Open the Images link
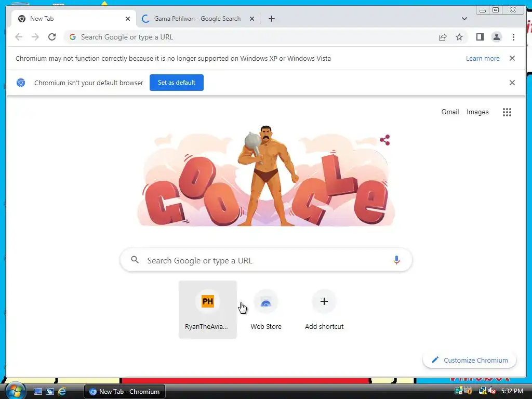The width and height of the screenshot is (532, 399). pyautogui.click(x=477, y=112)
